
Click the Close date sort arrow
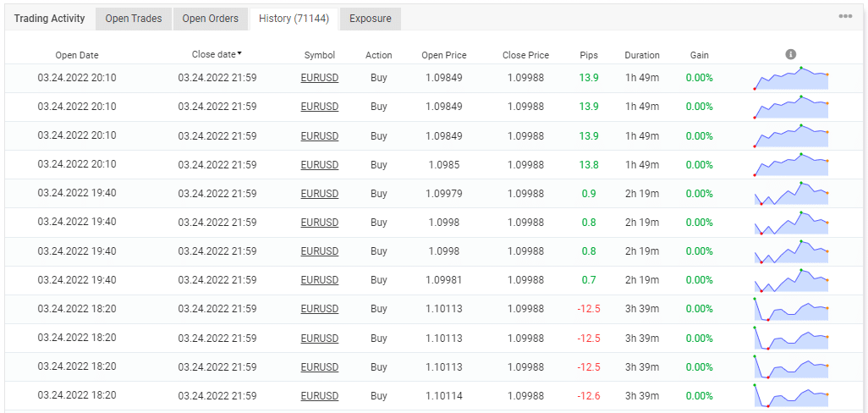pyautogui.click(x=239, y=54)
